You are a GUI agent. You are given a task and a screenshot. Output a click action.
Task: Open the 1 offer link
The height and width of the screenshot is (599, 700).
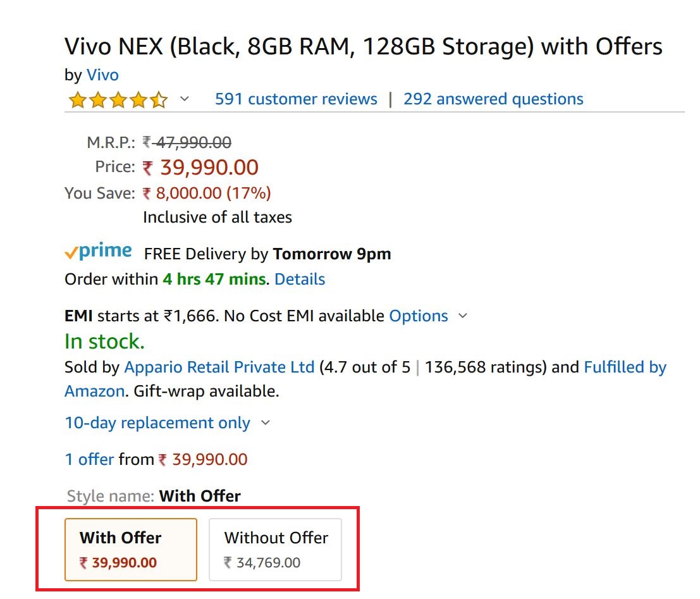(x=89, y=459)
